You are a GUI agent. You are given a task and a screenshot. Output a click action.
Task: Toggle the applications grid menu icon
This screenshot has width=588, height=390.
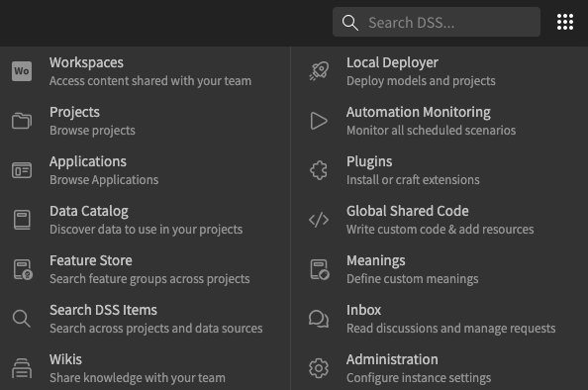565,22
